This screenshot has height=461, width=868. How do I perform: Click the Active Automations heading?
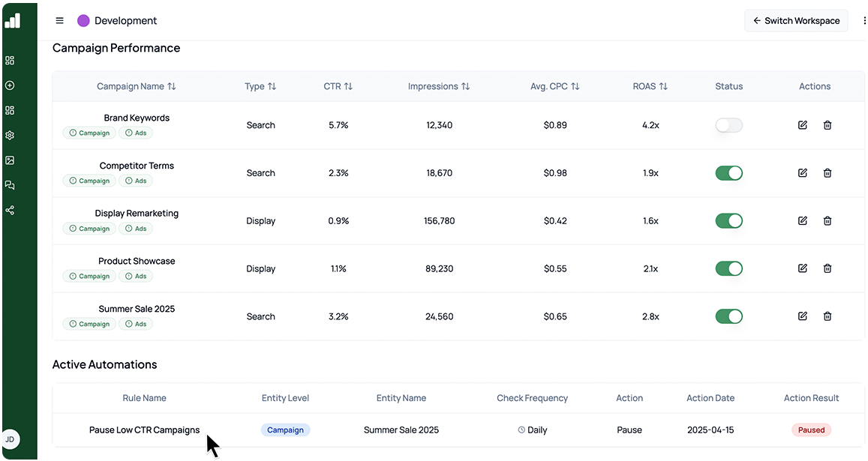tap(104, 365)
